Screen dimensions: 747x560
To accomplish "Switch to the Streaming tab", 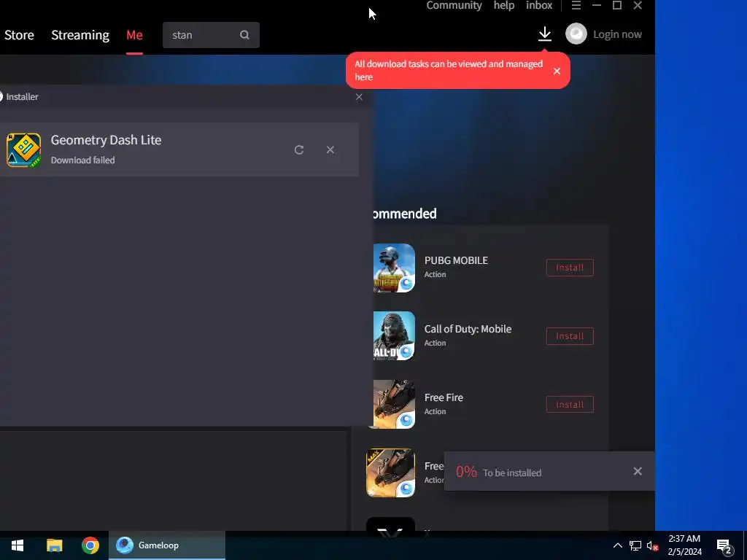I will (80, 35).
